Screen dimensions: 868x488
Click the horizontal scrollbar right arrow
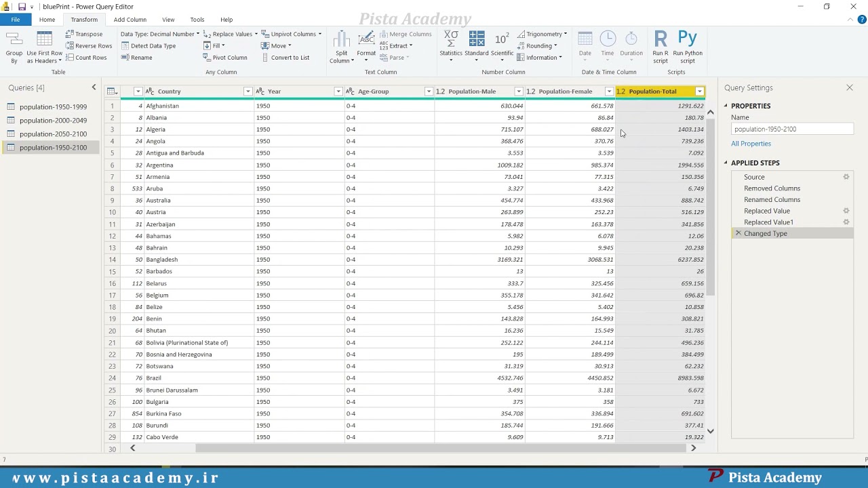tap(693, 448)
